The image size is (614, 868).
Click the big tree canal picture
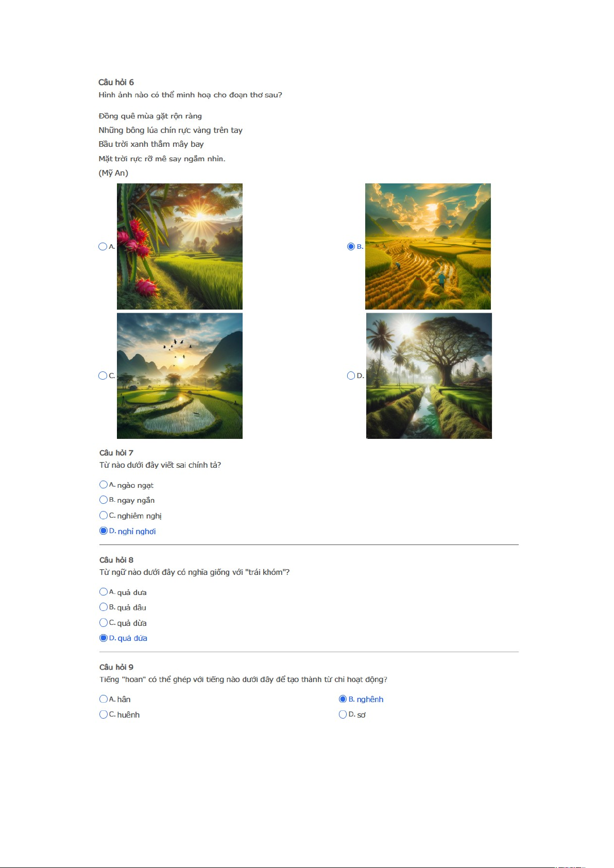coord(429,376)
